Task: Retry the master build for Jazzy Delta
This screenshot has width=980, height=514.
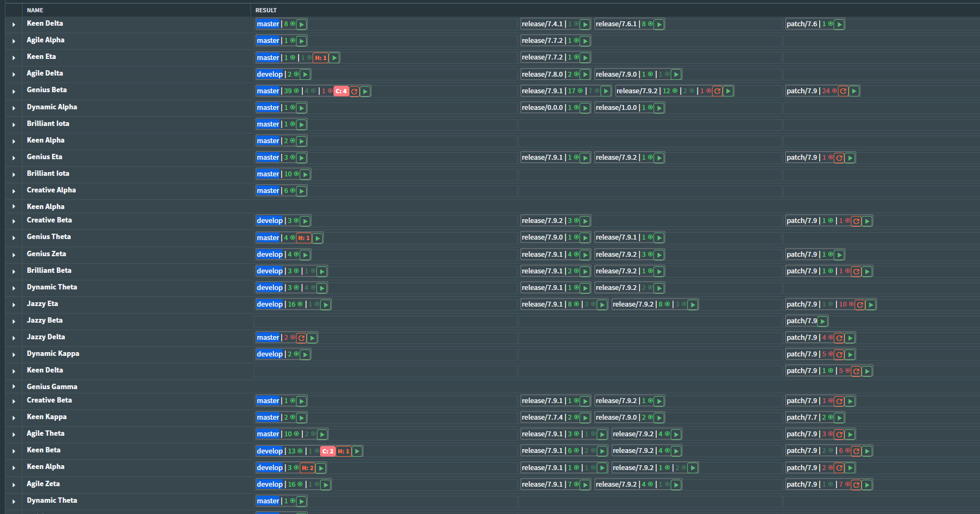Action: pos(301,338)
